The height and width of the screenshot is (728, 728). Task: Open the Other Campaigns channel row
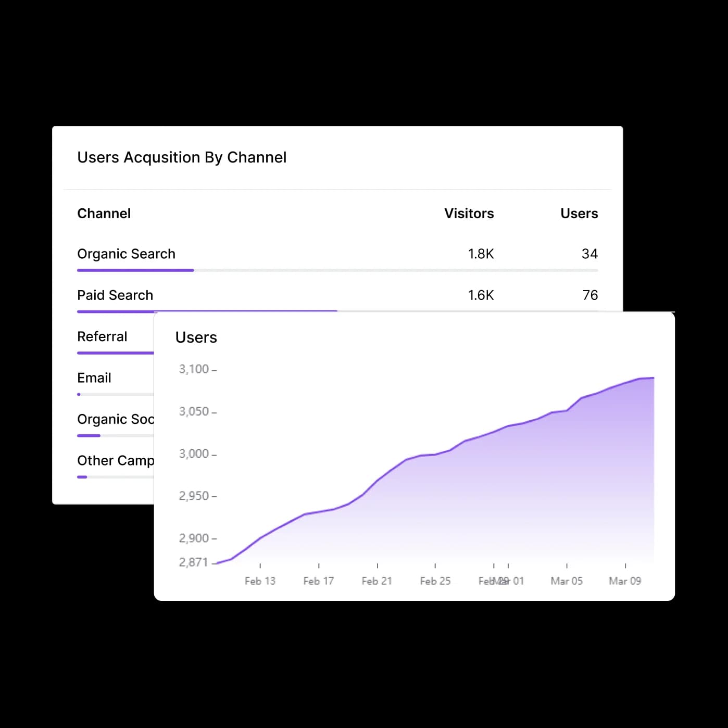pos(116,461)
